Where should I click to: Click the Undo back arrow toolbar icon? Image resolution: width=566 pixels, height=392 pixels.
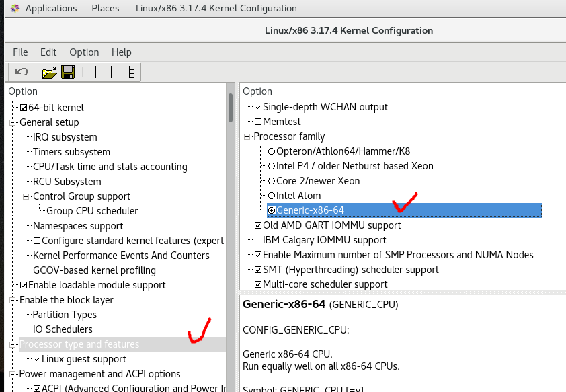[x=22, y=72]
